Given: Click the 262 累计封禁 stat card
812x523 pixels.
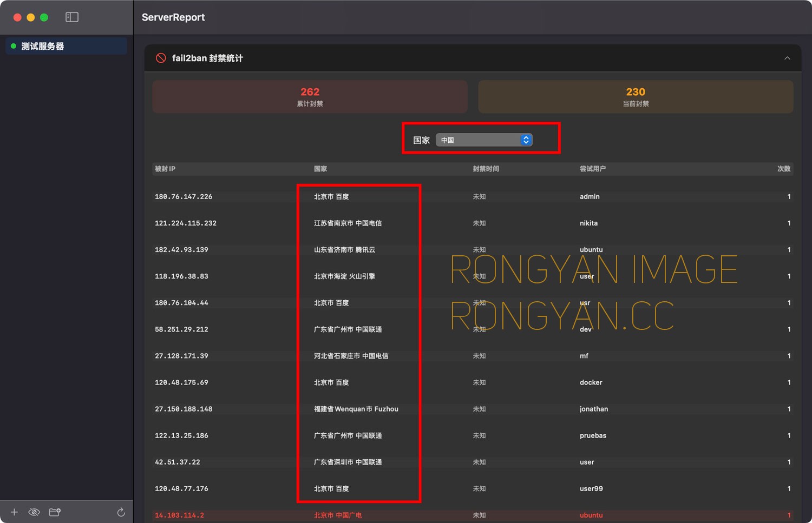Looking at the screenshot, I should coord(310,97).
